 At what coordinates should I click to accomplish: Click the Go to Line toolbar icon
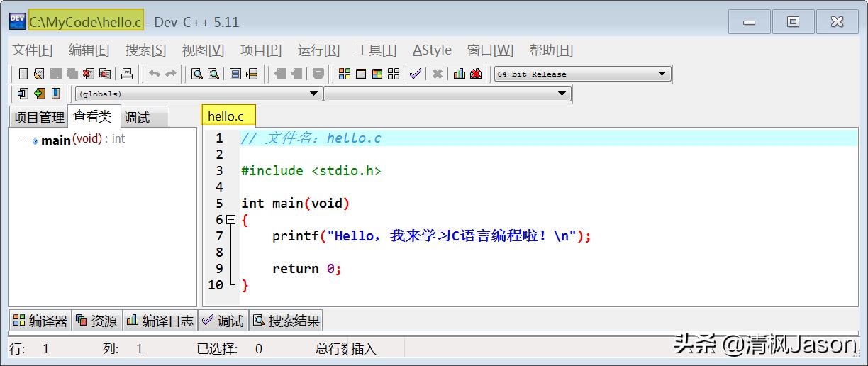pos(252,74)
